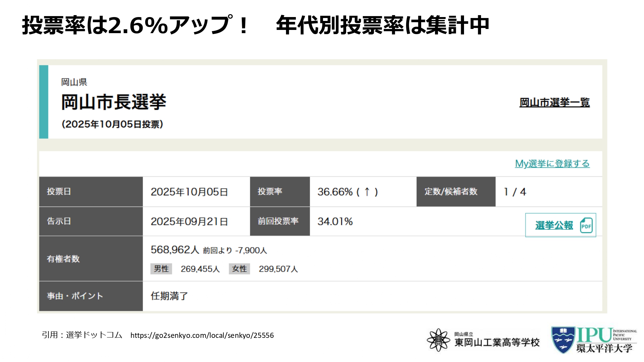Viewport: 644px width, 362px height.
Task: Click the My選挙に登録する link
Action: [x=552, y=163]
